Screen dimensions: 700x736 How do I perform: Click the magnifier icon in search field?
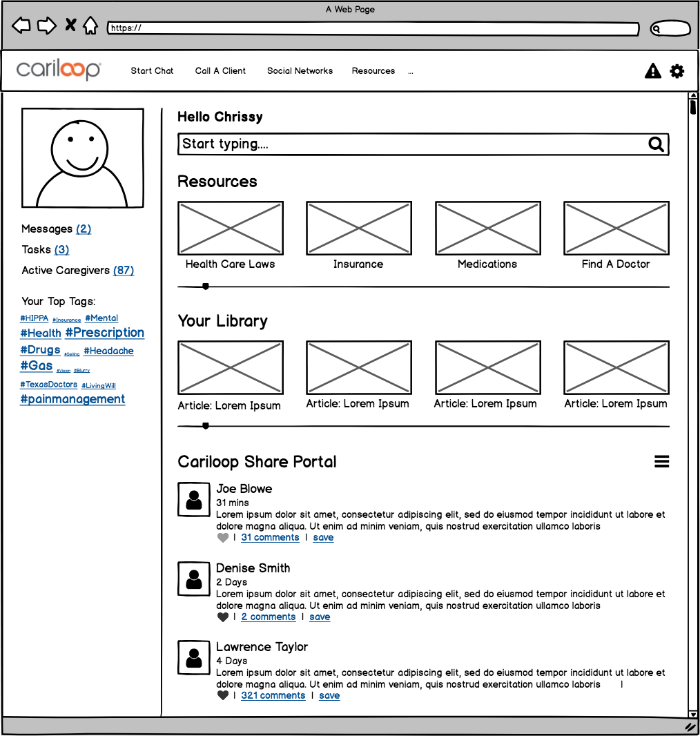click(656, 144)
